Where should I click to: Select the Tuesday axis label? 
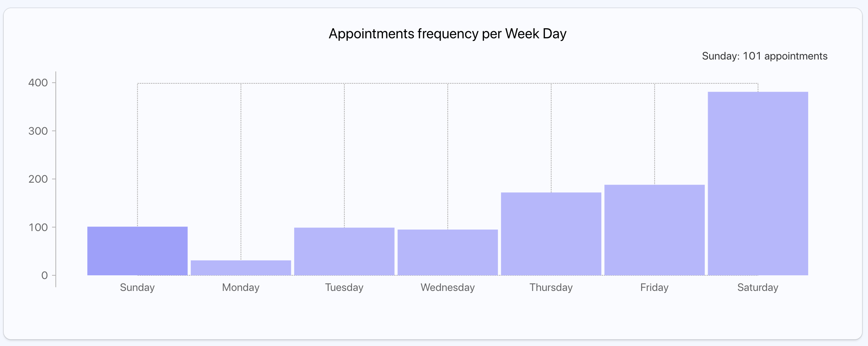click(344, 287)
